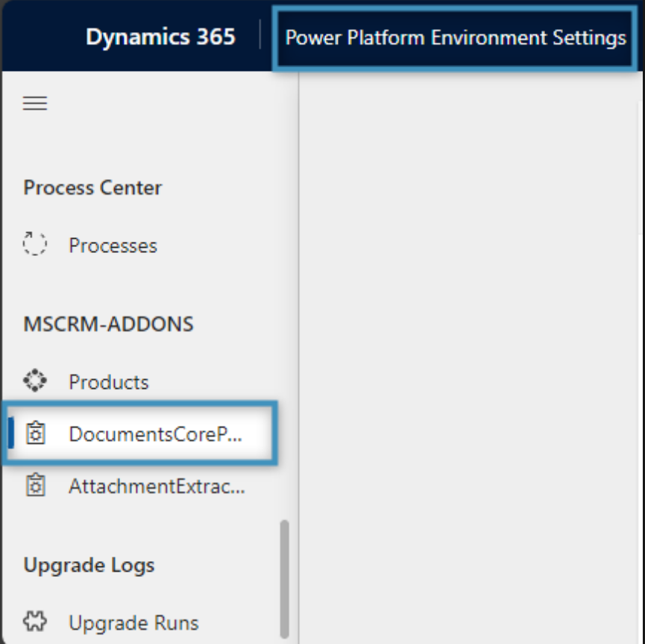Viewport: 645px width, 644px height.
Task: Click the Process Center group heading
Action: click(92, 188)
